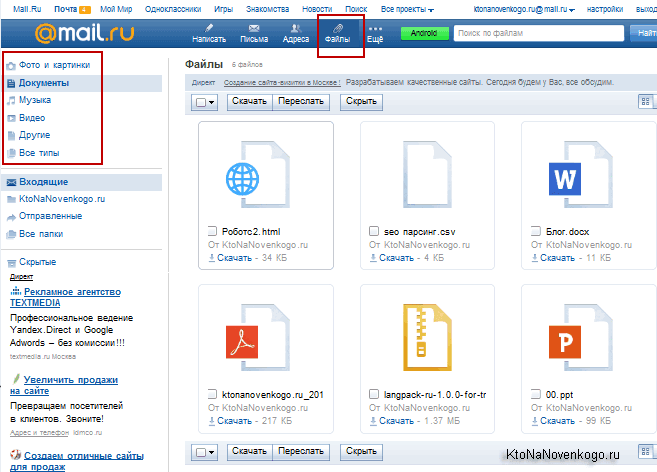
Task: Open Новости in the top navigation
Action: (x=317, y=9)
